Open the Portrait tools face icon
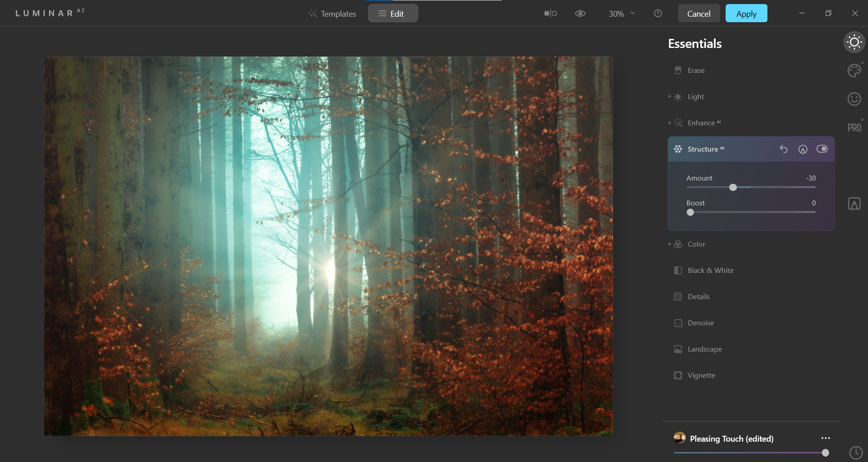868x462 pixels. pos(854,99)
